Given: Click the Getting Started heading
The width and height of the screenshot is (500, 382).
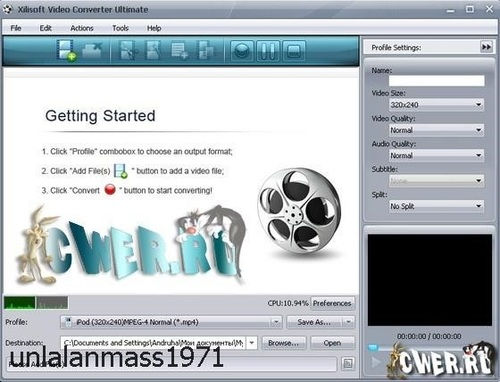Looking at the screenshot, I should click(100, 116).
